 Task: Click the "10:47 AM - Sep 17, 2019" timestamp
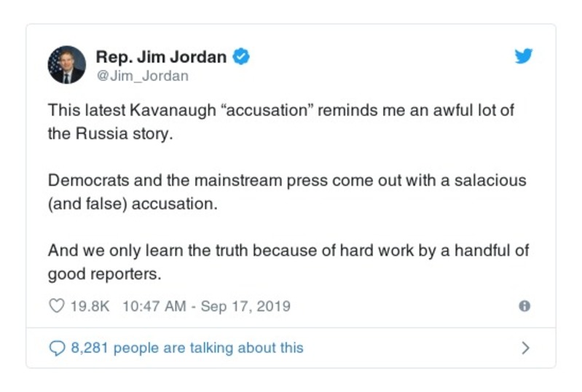[207, 306]
